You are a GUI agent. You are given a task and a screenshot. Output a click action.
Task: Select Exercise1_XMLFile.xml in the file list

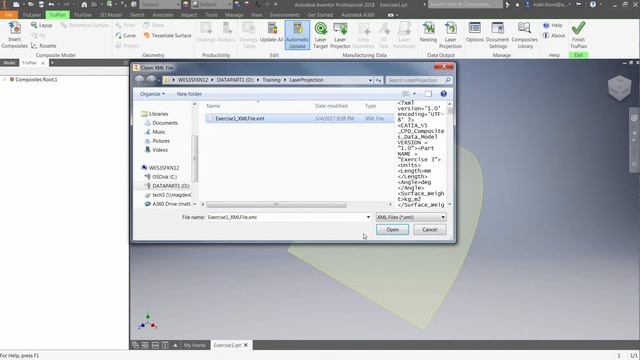pos(300,118)
